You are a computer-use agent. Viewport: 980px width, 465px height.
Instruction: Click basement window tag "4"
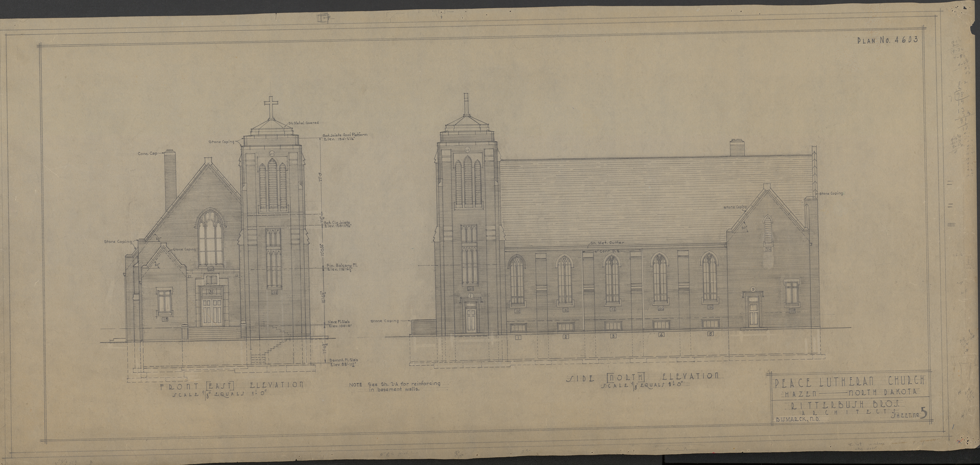pyautogui.click(x=661, y=335)
